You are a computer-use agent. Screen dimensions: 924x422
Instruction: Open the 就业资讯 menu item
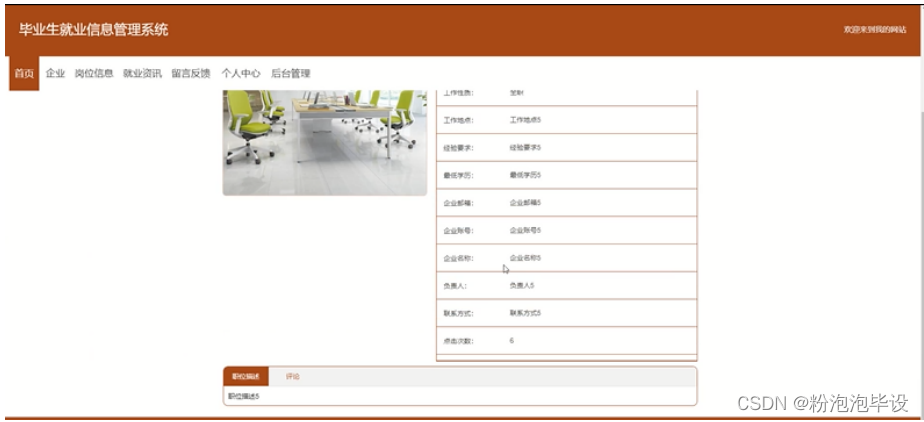tap(142, 74)
